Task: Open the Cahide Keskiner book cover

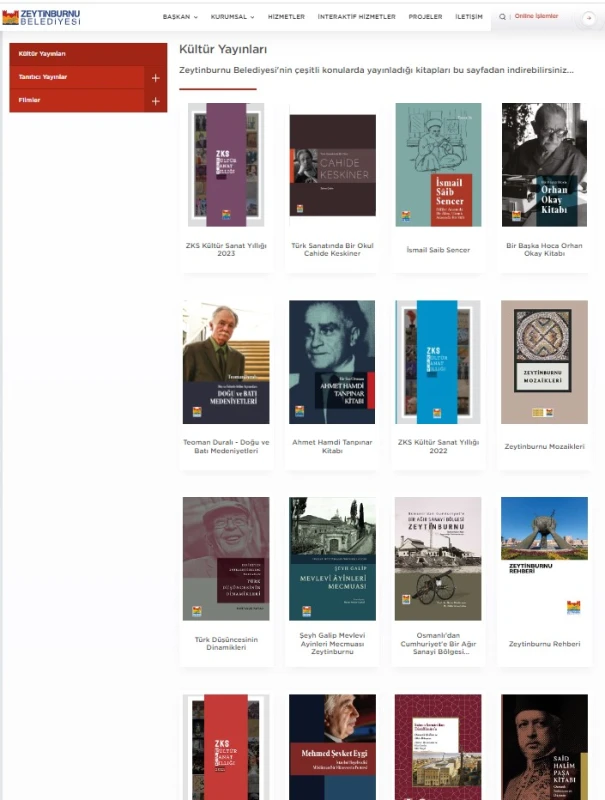Action: (333, 165)
